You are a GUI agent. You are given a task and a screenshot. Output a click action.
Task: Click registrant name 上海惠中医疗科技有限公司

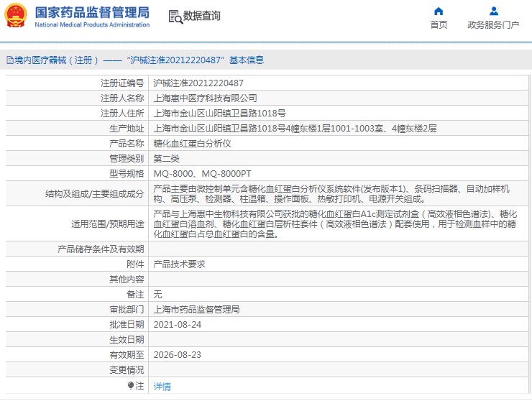205,98
